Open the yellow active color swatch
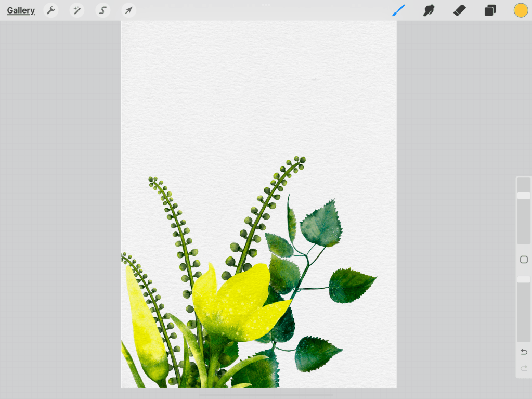Viewport: 532px width, 399px height. (x=521, y=10)
